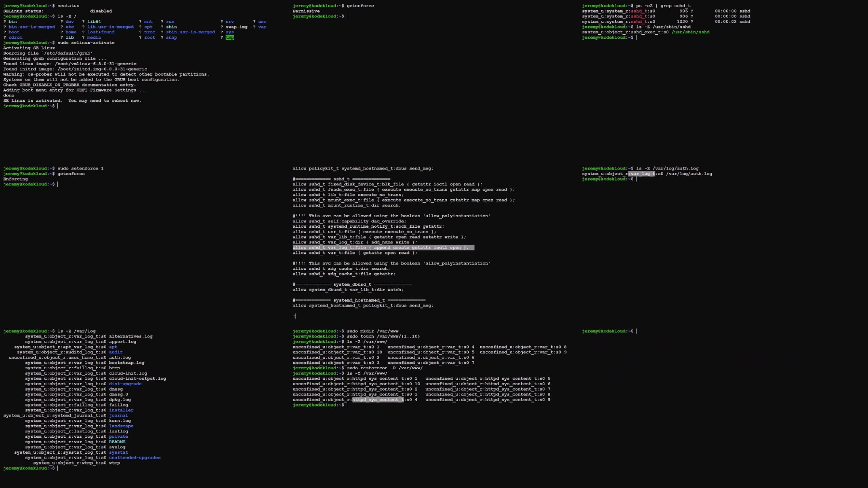Click highlighted var_log_t in auth.log context
Viewport: 868px width, 488px height.
tap(642, 174)
